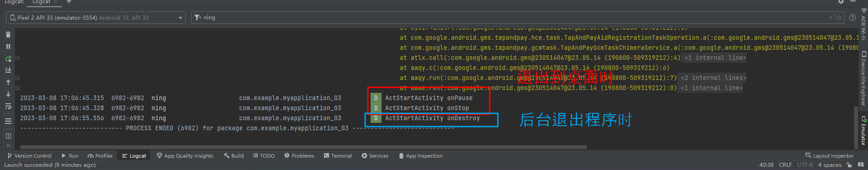Open the Emulator side panel
This screenshot has height=170, width=868.
point(863,131)
